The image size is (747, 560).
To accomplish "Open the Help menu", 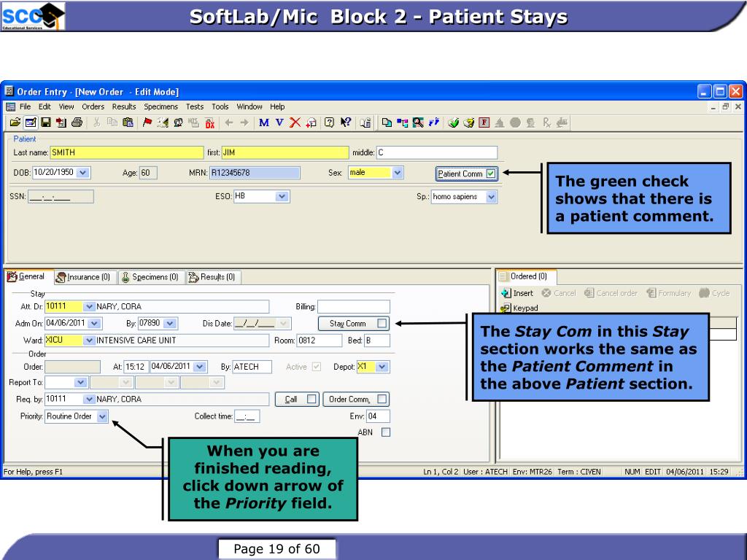I will click(x=277, y=106).
